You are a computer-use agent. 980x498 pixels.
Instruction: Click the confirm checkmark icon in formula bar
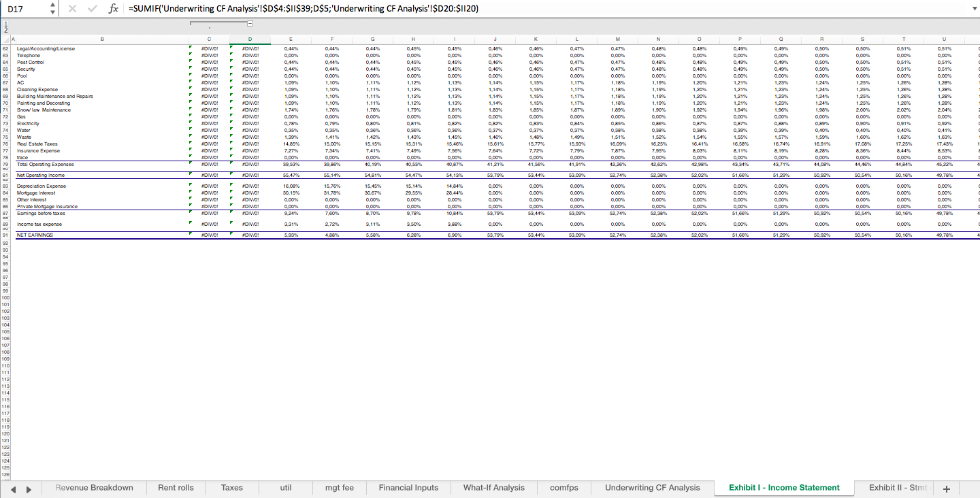(93, 9)
